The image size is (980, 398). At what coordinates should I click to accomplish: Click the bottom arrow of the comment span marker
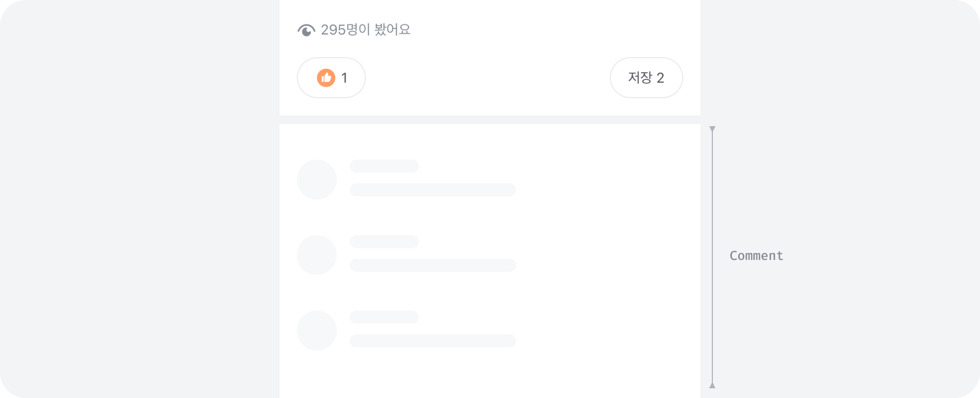[x=712, y=385]
